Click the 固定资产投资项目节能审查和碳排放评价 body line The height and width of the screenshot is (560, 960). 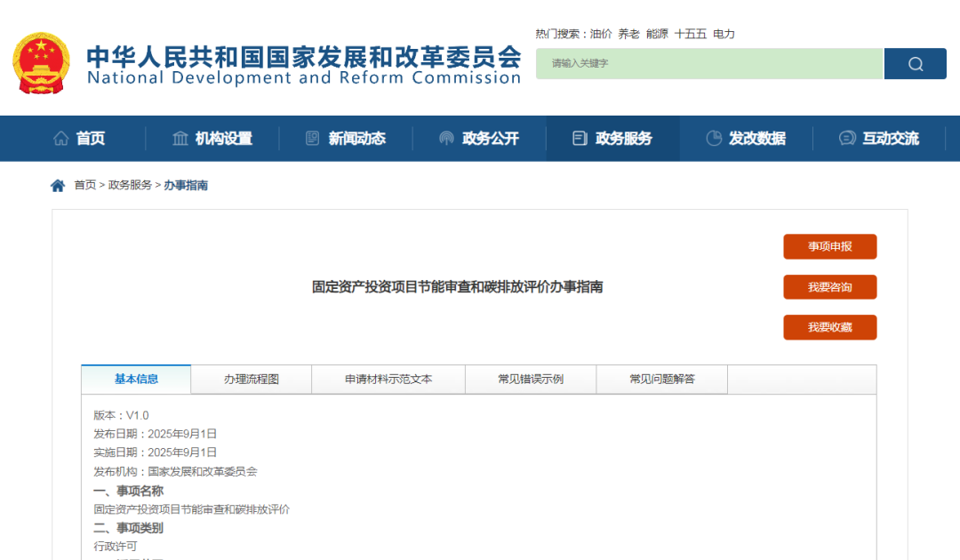click(x=192, y=509)
